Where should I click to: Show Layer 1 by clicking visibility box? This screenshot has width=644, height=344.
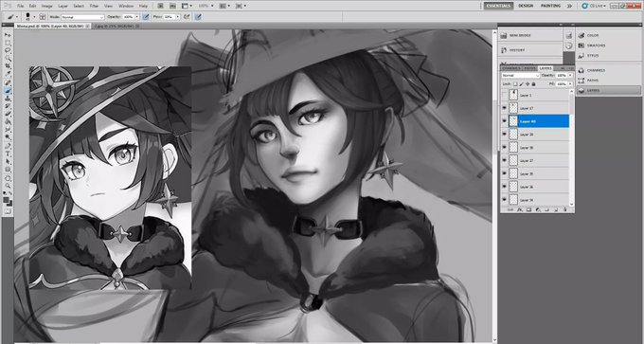coord(505,96)
